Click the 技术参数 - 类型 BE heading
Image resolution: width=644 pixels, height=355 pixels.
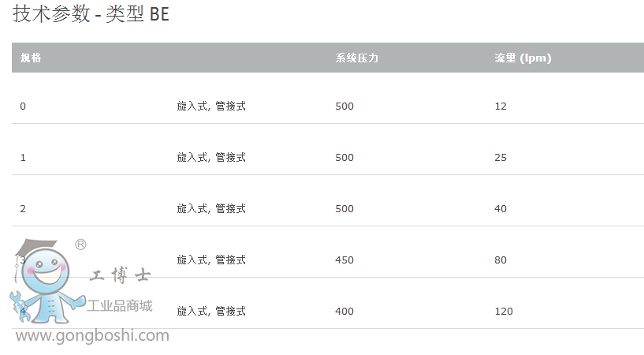tap(91, 14)
